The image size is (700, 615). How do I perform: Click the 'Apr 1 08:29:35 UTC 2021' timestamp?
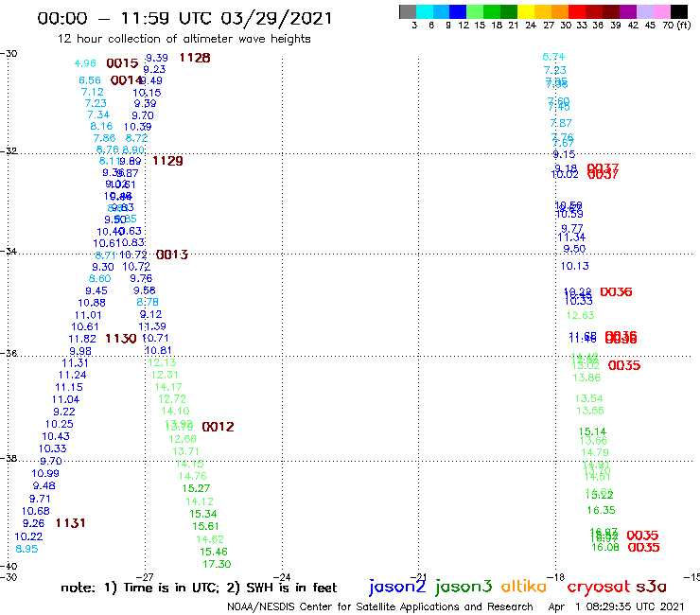tap(616, 606)
